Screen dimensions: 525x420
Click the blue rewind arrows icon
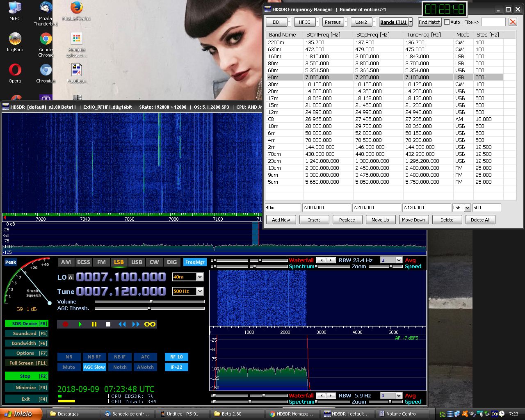click(x=122, y=324)
